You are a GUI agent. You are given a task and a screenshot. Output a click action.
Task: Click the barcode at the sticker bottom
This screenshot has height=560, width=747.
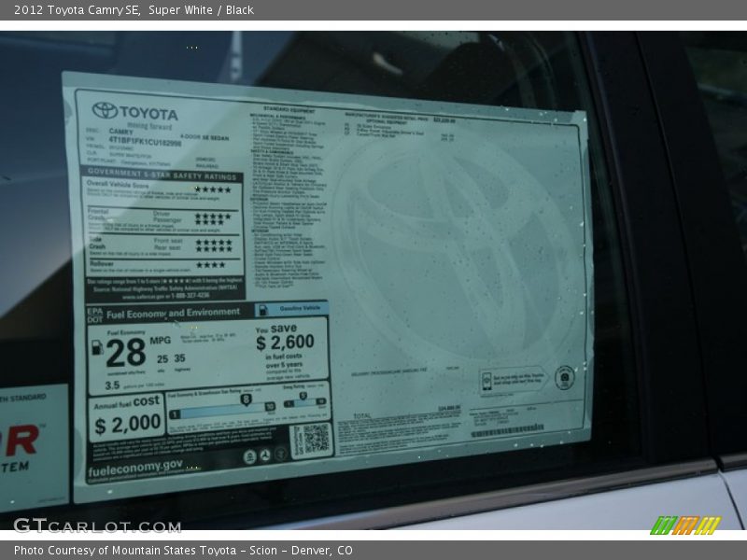pos(507,431)
